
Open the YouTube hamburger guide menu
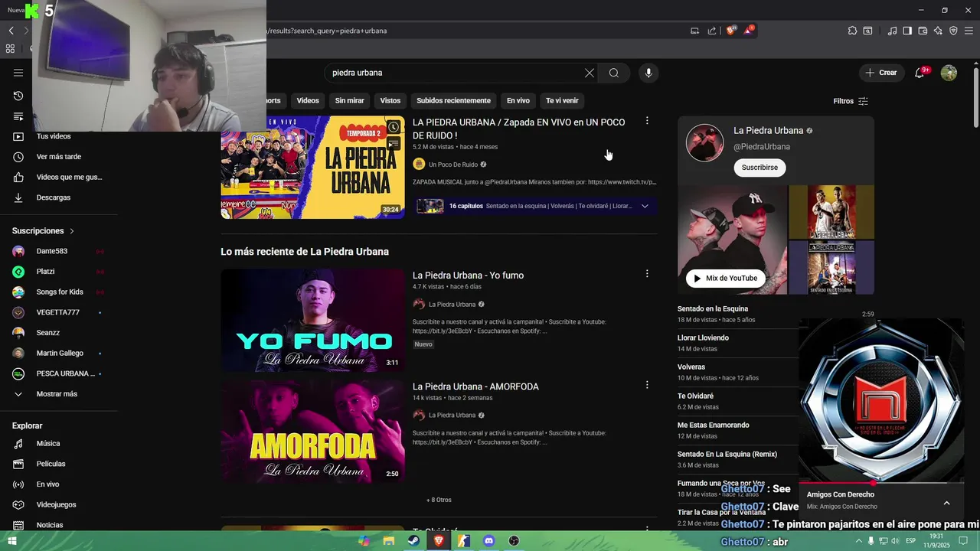coord(18,73)
